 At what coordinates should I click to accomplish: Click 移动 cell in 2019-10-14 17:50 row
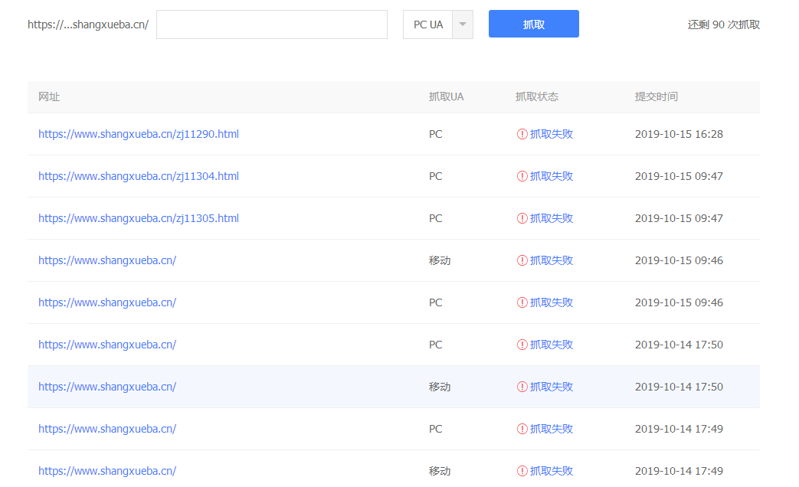click(x=439, y=387)
